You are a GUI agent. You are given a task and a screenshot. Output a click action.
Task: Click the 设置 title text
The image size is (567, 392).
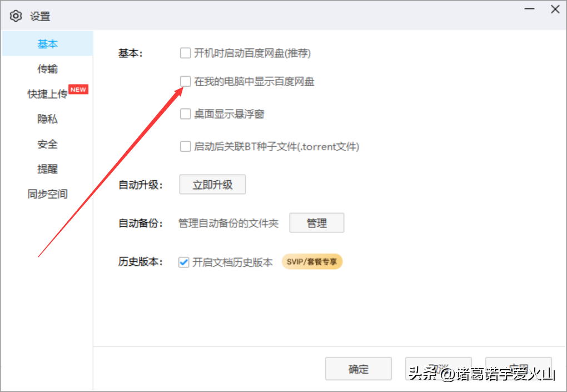click(40, 16)
